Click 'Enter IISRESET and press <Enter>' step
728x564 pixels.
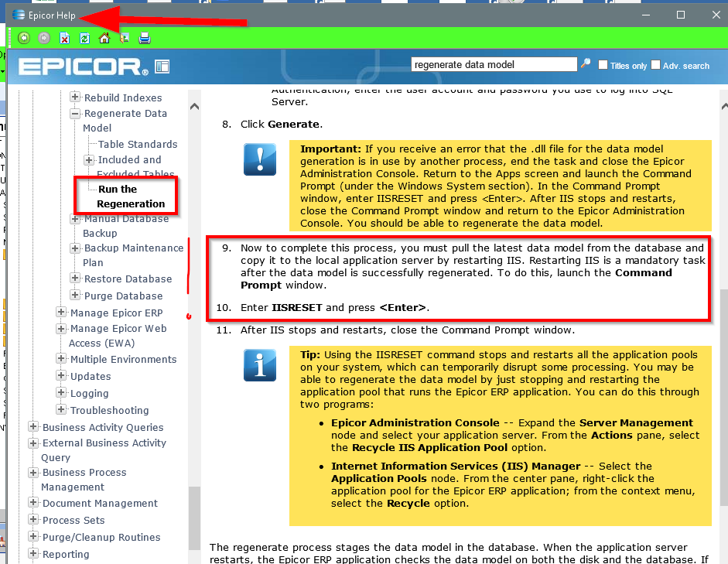335,308
